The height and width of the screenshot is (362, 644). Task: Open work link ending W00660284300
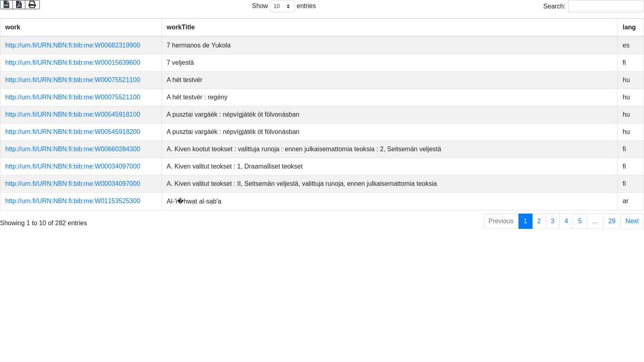[x=72, y=149]
